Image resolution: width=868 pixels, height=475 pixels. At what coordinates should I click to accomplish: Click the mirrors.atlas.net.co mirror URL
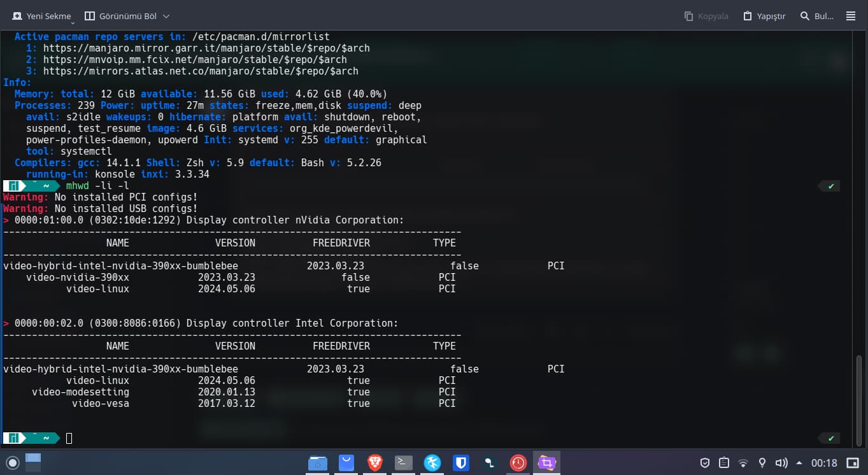(x=201, y=71)
